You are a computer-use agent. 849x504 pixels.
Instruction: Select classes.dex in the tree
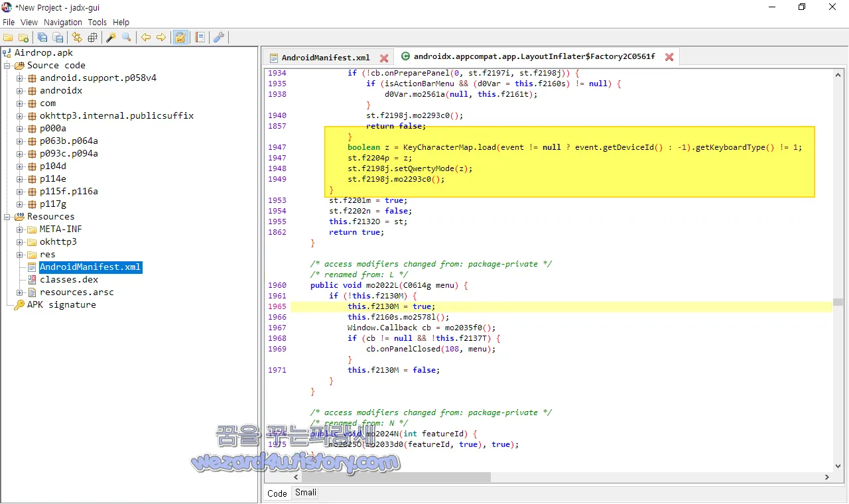click(69, 280)
